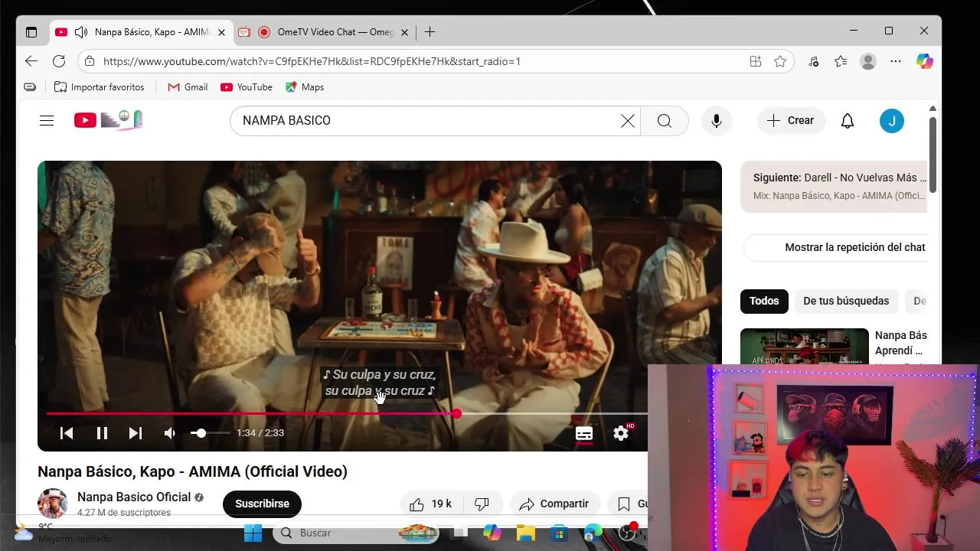
Task: View site information lock icon
Action: [x=90, y=61]
